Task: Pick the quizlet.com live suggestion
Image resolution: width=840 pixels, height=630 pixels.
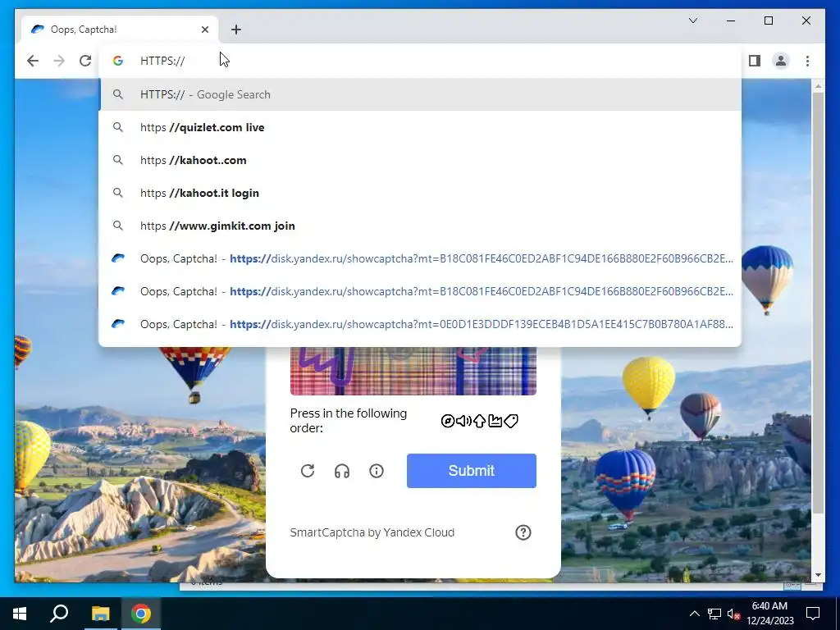Action: [421, 127]
